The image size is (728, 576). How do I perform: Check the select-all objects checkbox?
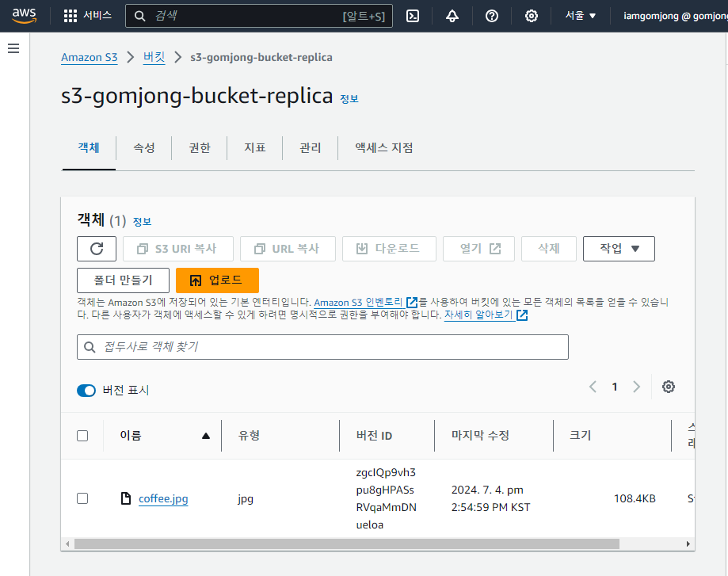pos(82,436)
